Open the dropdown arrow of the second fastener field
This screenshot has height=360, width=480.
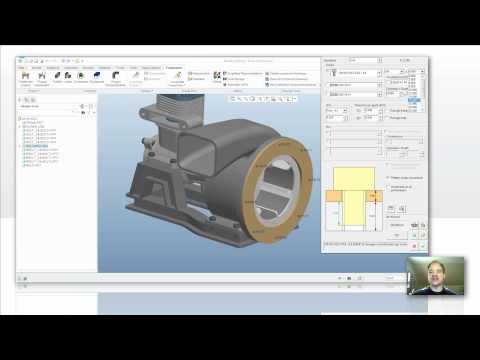379,85
